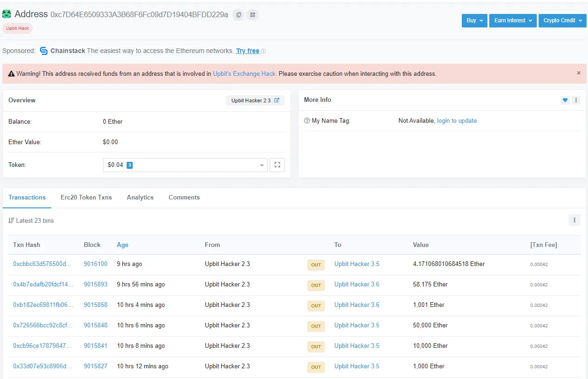This screenshot has height=379, width=588.
Task: Click the login to update link
Action: tap(457, 120)
